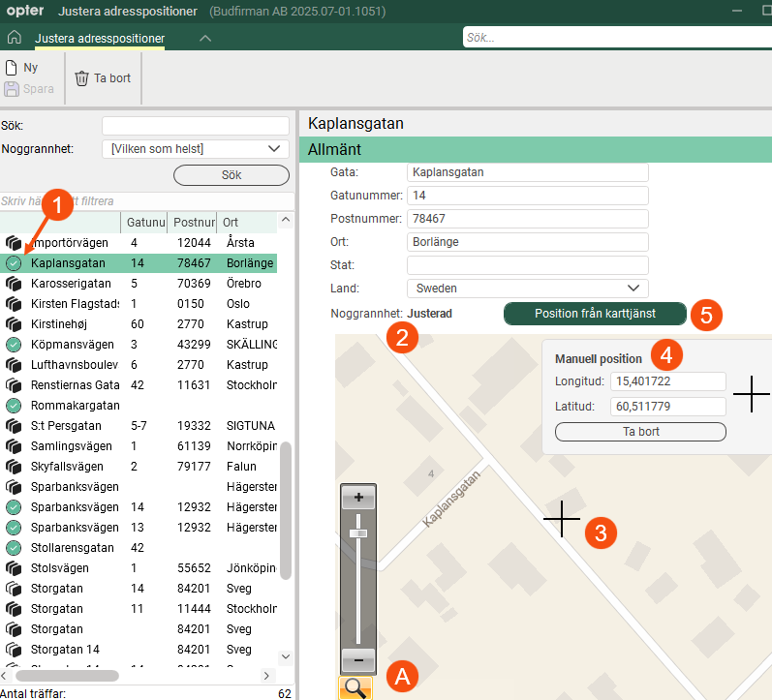Click Position från karttjänst button
Screen dimensions: 772x700
point(595,314)
